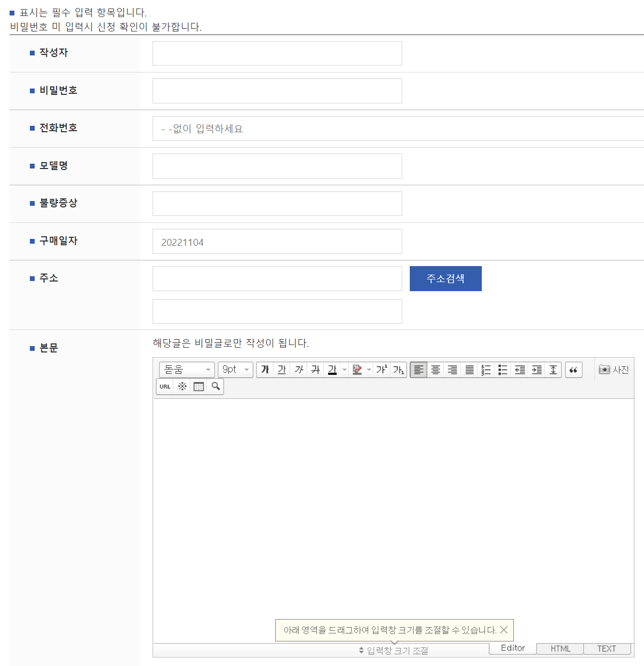Select the italic text style icon
The width and height of the screenshot is (644, 666).
[x=298, y=370]
